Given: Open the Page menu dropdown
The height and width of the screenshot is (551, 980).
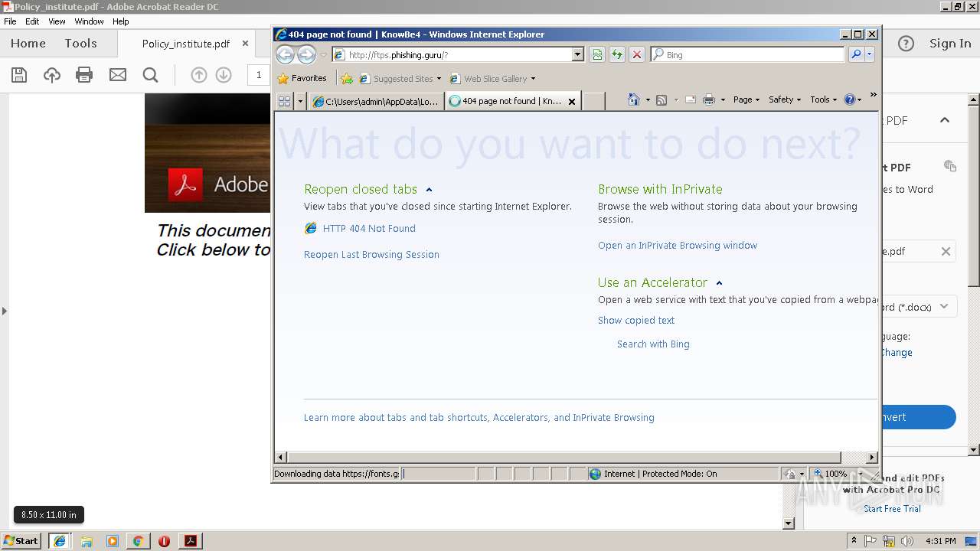Looking at the screenshot, I should [746, 99].
